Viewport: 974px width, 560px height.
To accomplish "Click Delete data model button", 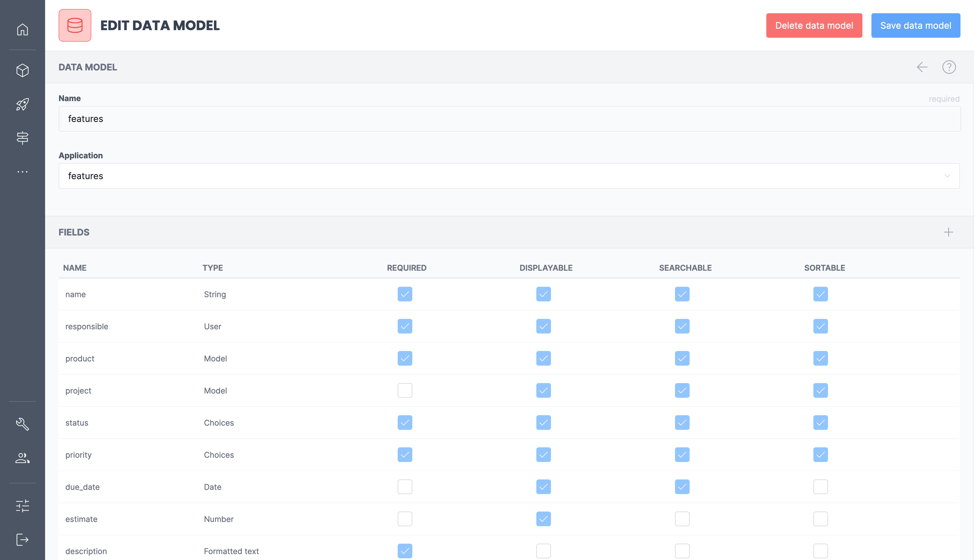I will [x=814, y=26].
